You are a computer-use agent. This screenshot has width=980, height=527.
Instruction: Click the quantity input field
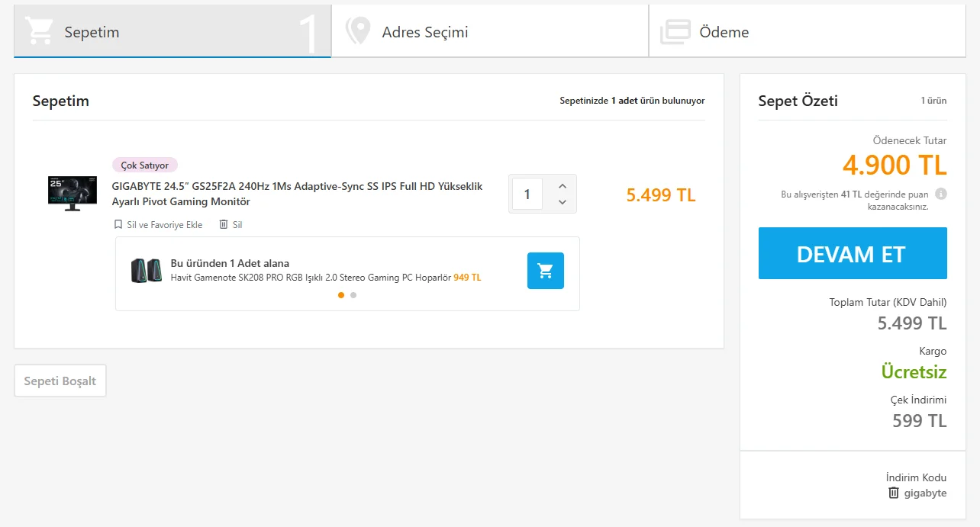(x=527, y=194)
